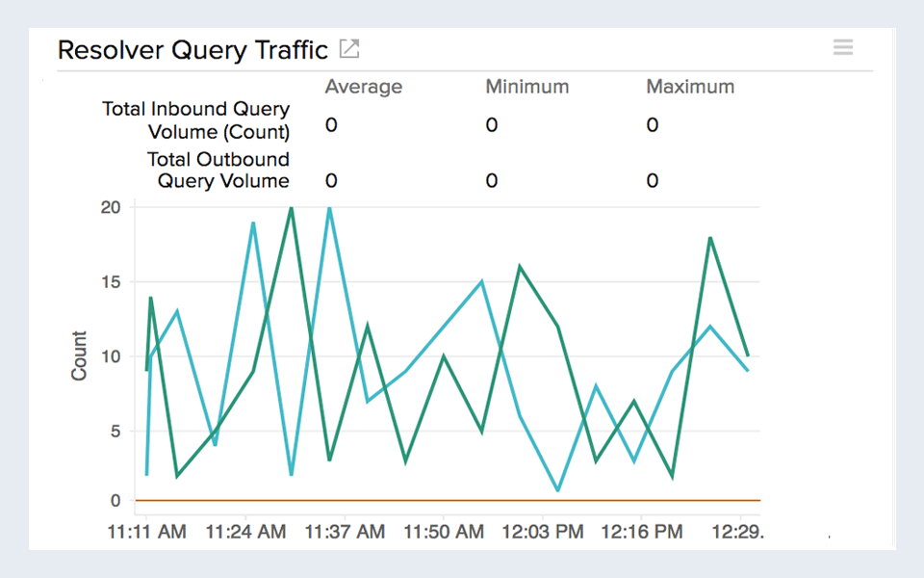This screenshot has height=578, width=924.
Task: Select the Total Outbound Query Volume legend entry
Action: pos(218,170)
